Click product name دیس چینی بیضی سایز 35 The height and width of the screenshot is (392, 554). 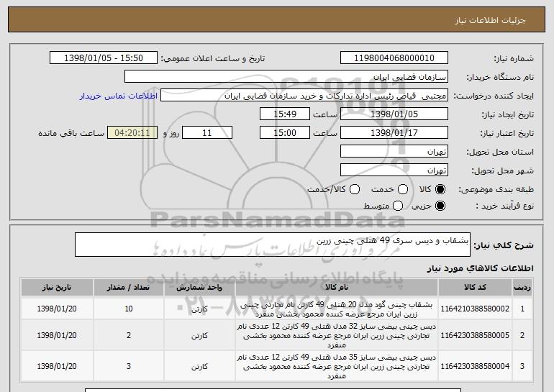(337, 366)
